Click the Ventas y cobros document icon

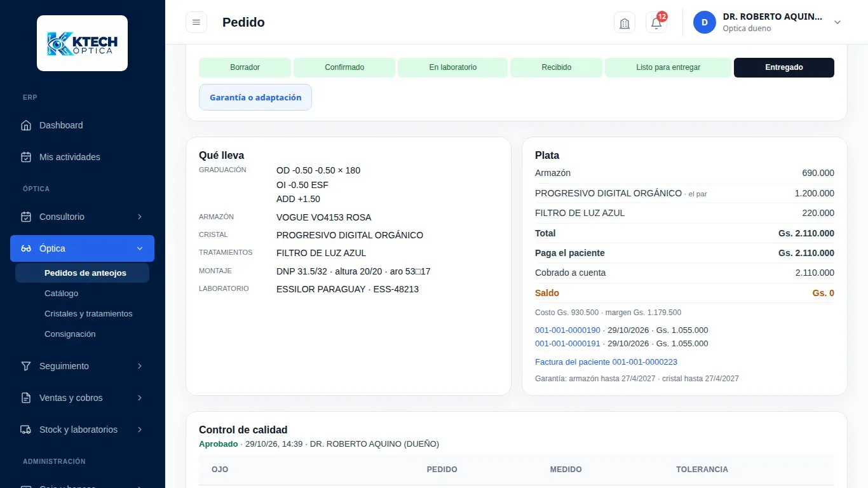[x=26, y=398]
